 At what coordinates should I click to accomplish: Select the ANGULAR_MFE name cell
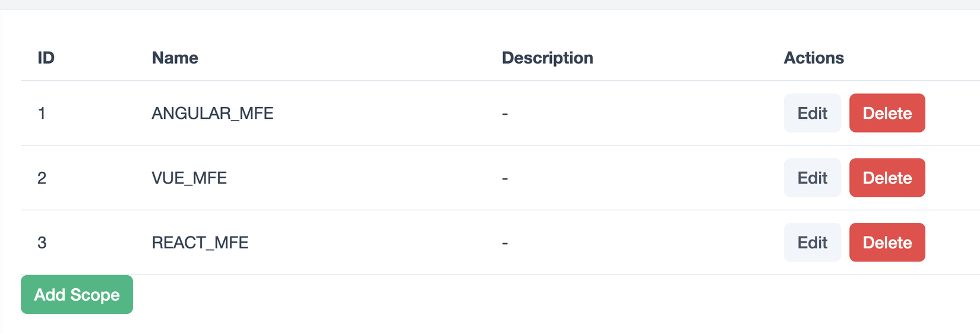click(212, 113)
